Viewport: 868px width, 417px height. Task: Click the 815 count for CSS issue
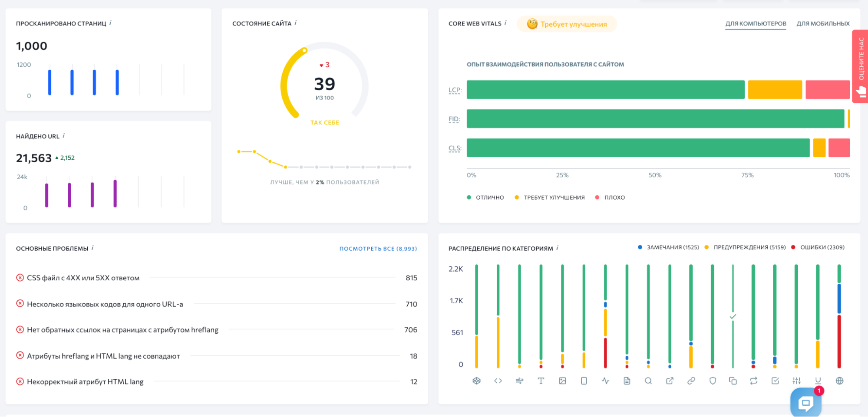tap(411, 278)
